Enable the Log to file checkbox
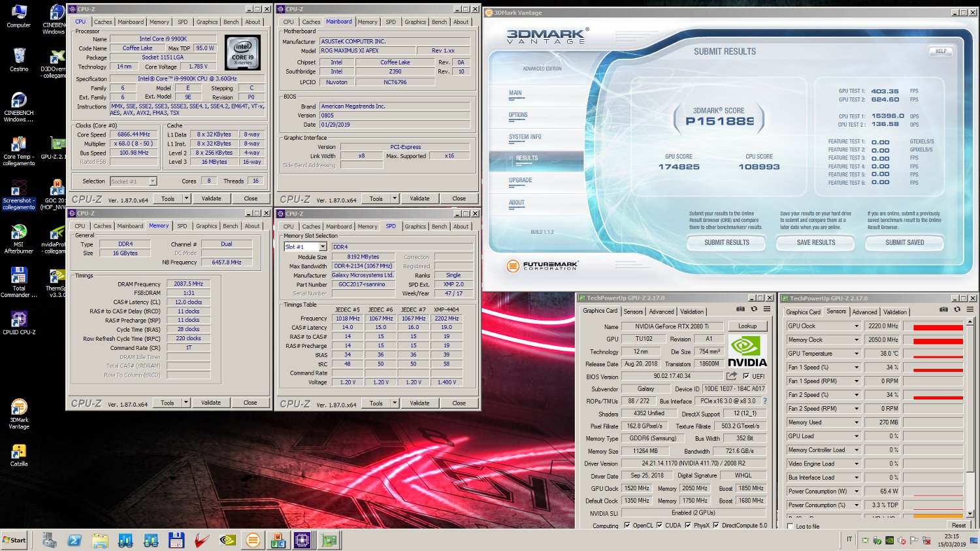Image resolution: width=980 pixels, height=551 pixels. (x=791, y=526)
